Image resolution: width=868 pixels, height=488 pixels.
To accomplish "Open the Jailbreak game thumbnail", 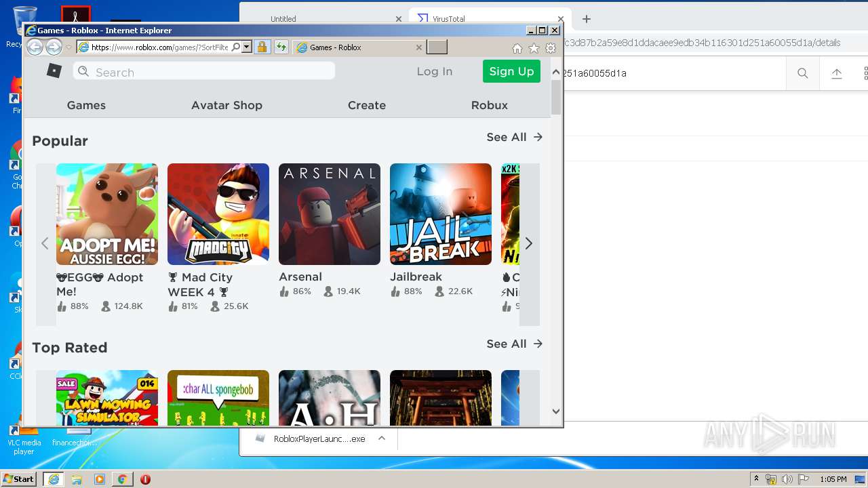I will pyautogui.click(x=441, y=214).
